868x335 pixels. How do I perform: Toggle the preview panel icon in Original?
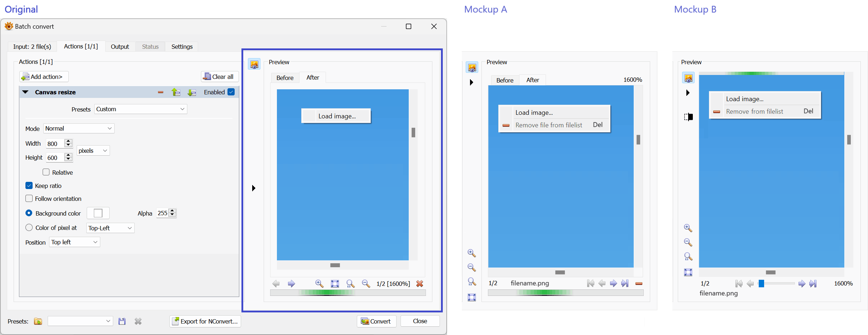point(254,65)
